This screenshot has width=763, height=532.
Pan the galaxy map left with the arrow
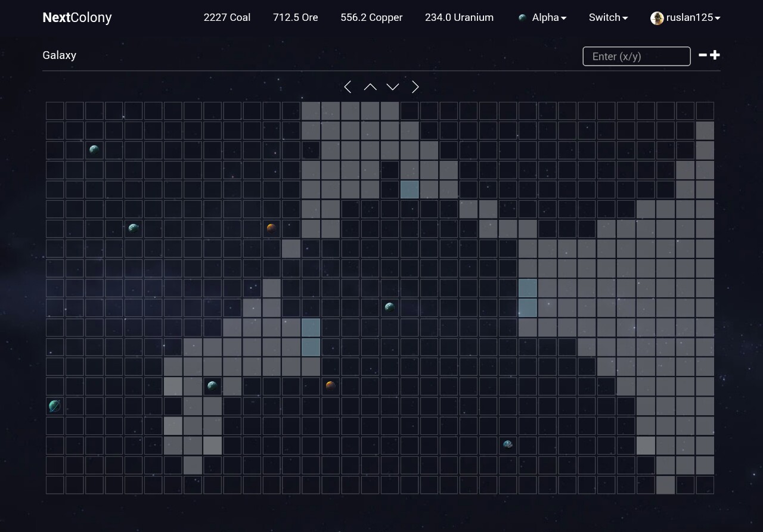click(348, 87)
